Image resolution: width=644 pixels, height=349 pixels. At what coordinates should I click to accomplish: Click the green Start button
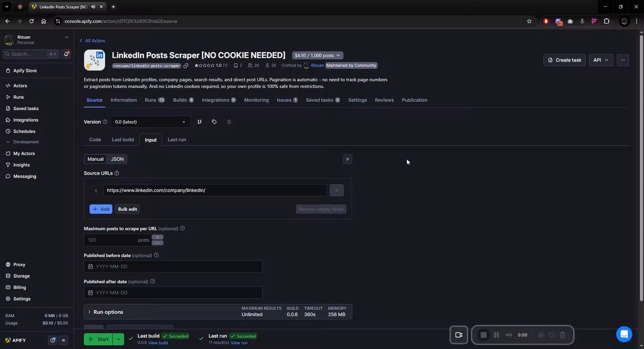pos(98,339)
